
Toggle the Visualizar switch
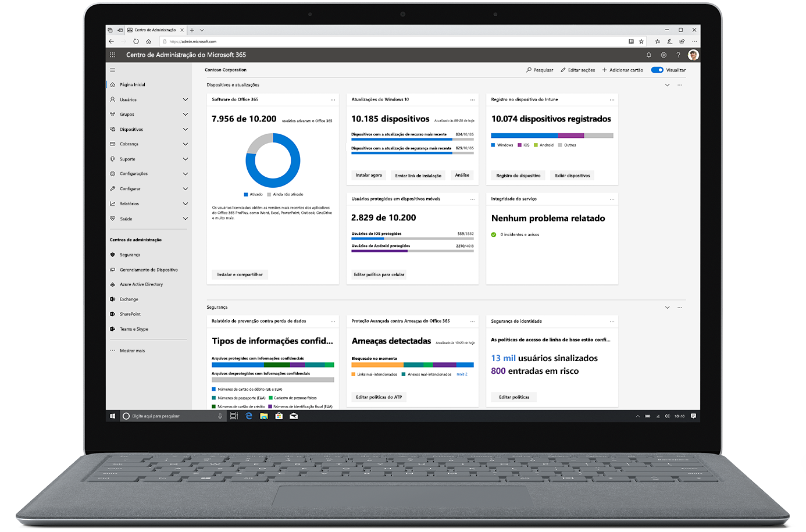[657, 70]
